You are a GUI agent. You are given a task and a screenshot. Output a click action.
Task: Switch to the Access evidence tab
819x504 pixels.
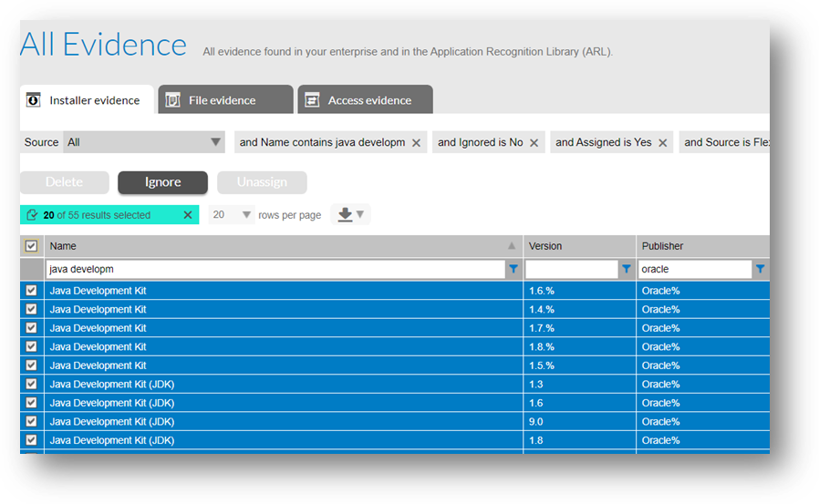[365, 99]
